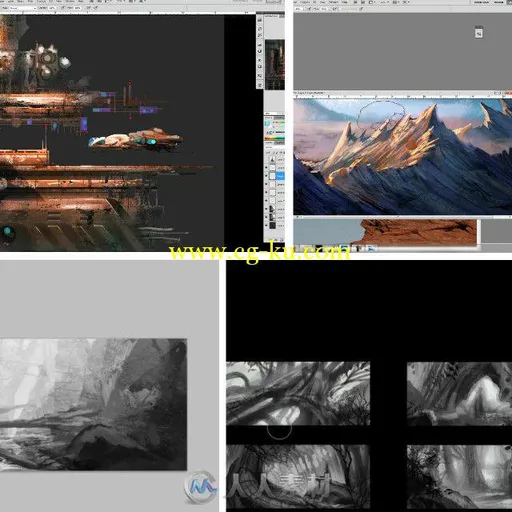The width and height of the screenshot is (512, 512).
Task: Click the upper-right cave thumbnail sketch on the black canvas
Action: coord(459,393)
